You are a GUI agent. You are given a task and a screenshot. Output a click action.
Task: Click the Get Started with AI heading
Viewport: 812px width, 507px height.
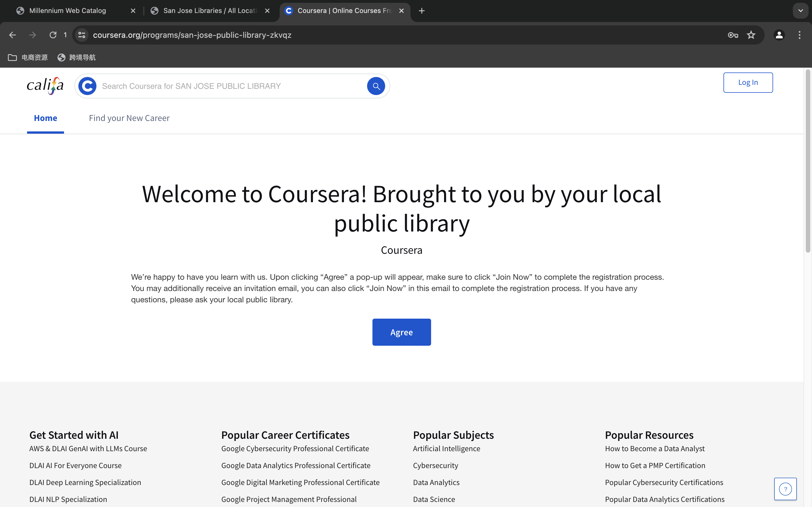pyautogui.click(x=74, y=435)
